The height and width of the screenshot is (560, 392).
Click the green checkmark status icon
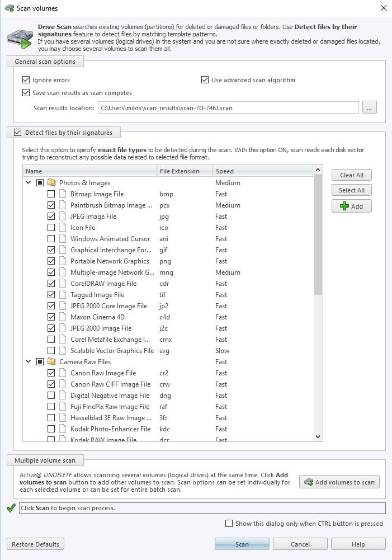11,508
